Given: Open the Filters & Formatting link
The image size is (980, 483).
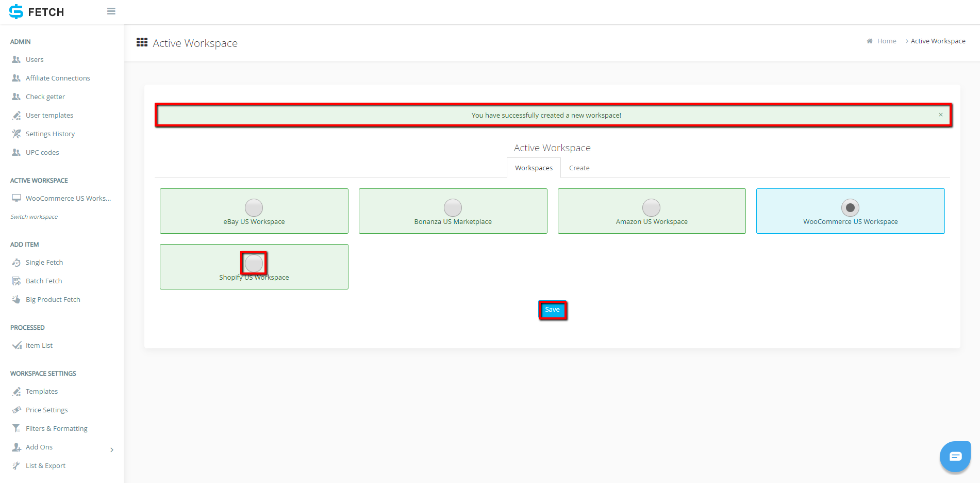Looking at the screenshot, I should 57,428.
